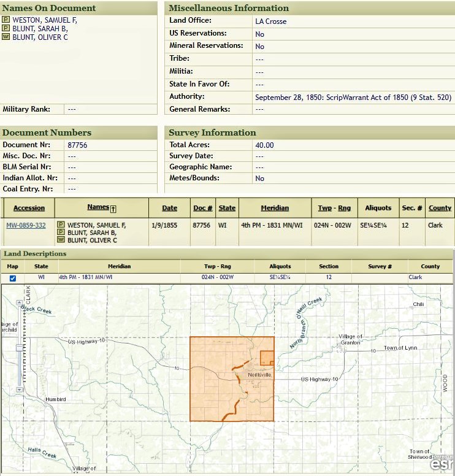Open the ScripWarrant Act of 1850 authority link

[353, 98]
